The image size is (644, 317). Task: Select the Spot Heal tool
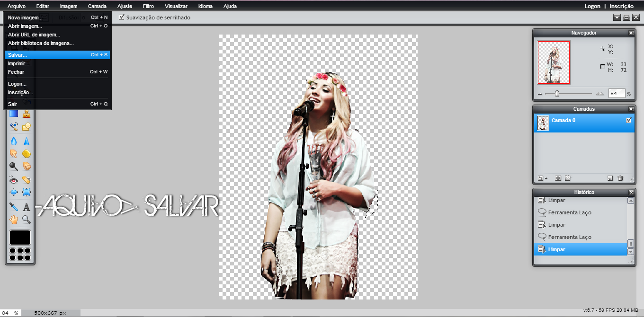26,179
